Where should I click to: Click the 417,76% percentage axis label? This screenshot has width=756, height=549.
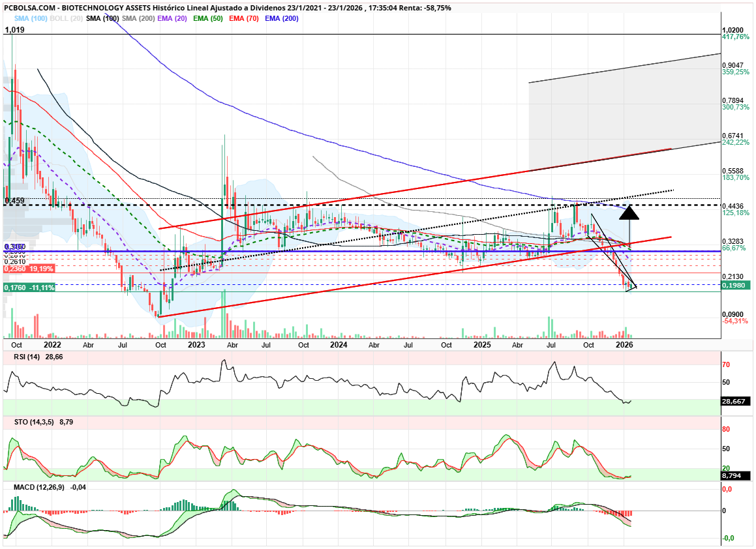736,37
